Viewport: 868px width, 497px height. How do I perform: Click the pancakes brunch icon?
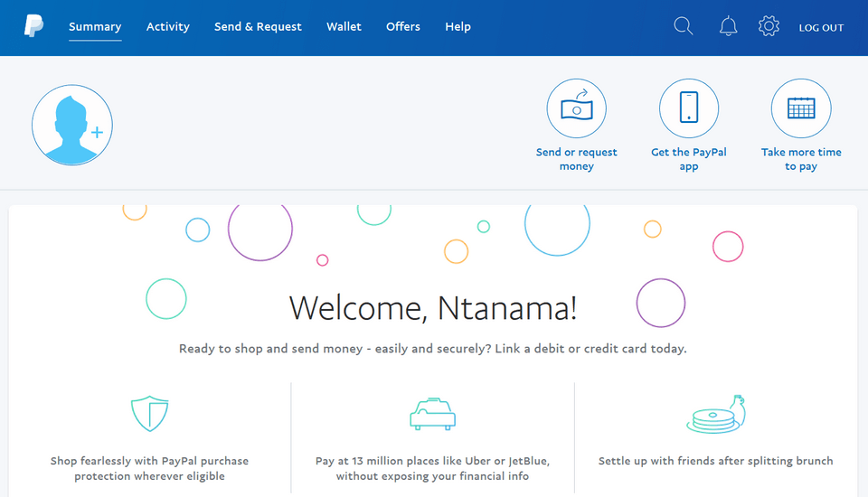coord(716,414)
